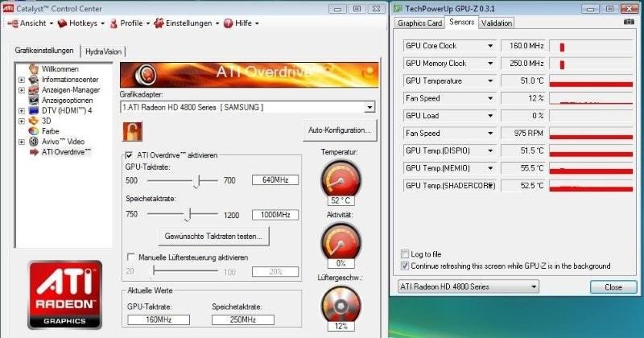This screenshot has width=644, height=338.
Task: Click the Temperatur gauge dial
Action: 341,179
